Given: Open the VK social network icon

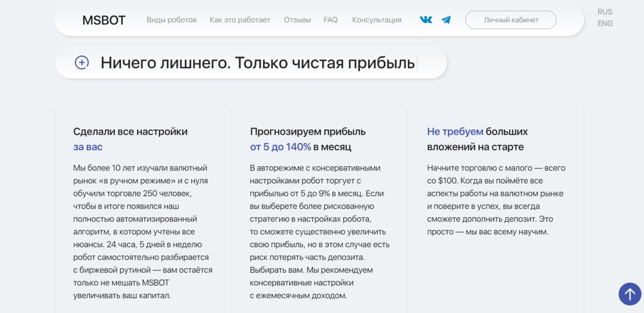Looking at the screenshot, I should coord(426,20).
